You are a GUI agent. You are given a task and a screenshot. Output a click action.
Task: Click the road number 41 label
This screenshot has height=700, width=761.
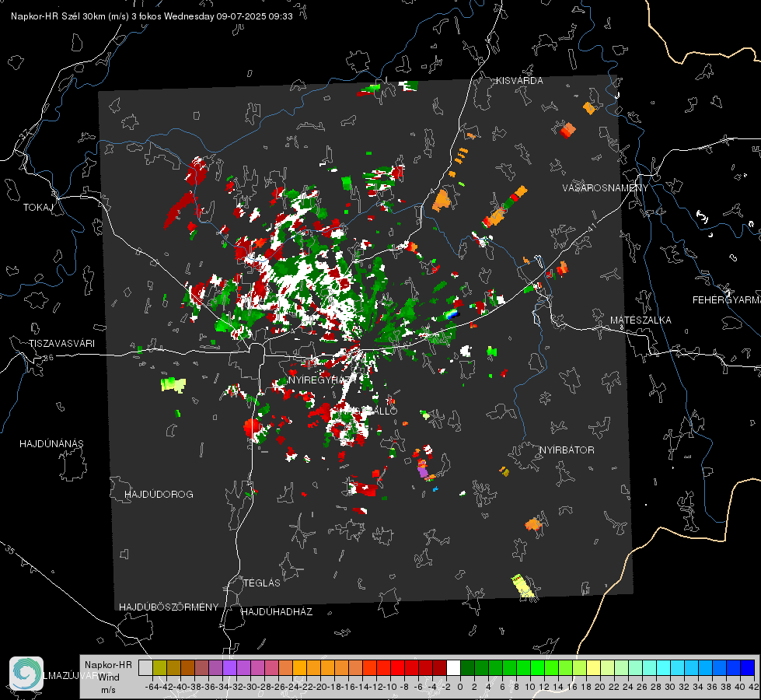tap(591, 226)
